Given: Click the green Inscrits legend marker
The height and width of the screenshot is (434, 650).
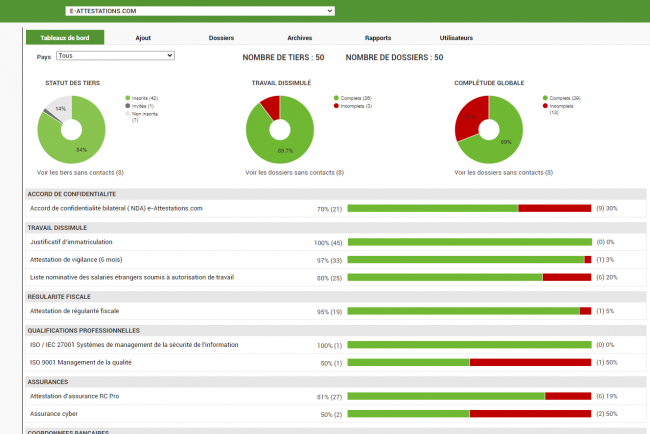Looking at the screenshot, I should [x=128, y=98].
